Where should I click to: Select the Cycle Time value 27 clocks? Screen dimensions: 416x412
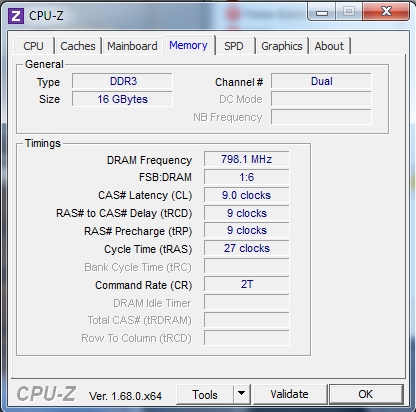(247, 248)
